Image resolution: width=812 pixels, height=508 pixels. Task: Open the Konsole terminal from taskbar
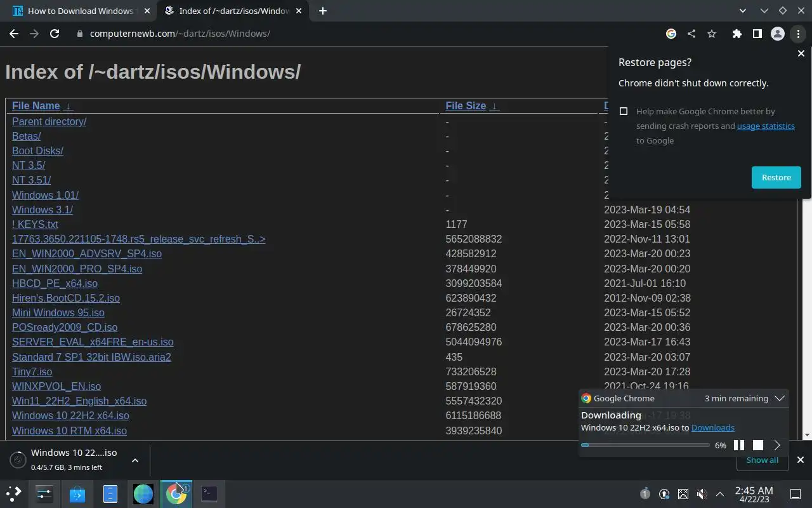(x=209, y=493)
